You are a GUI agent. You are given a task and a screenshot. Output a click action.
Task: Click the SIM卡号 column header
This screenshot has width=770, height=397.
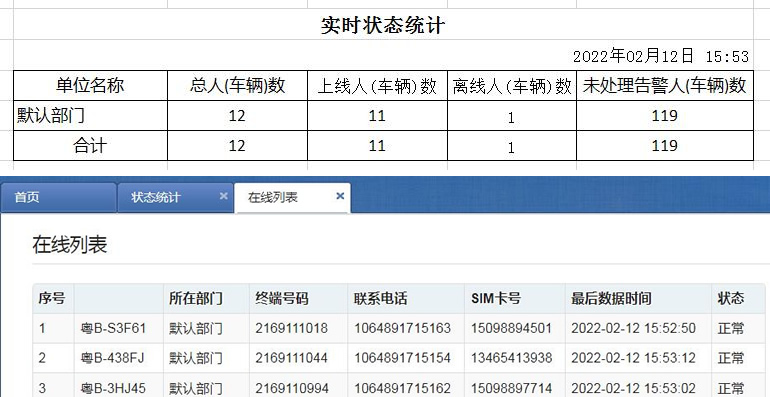(515, 298)
